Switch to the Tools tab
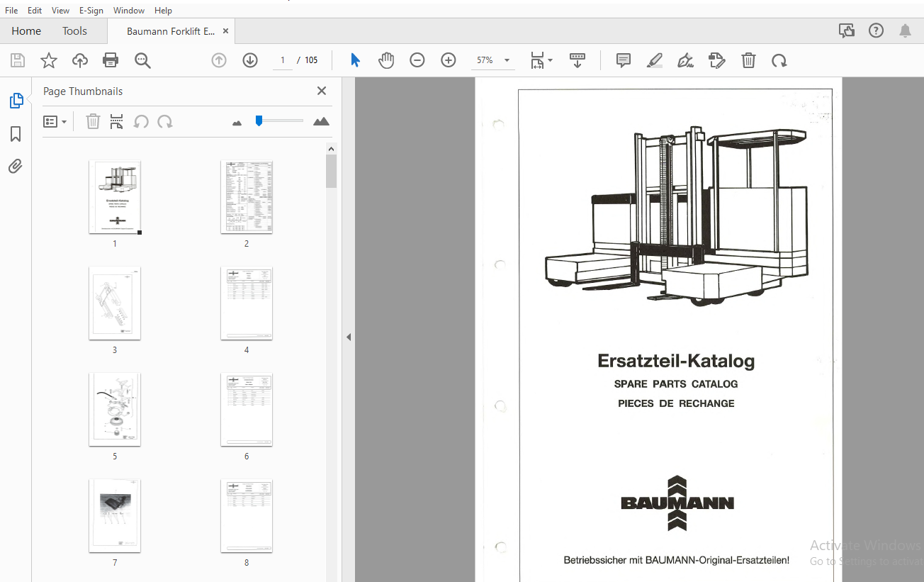Viewport: 924px width, 582px height. point(74,31)
